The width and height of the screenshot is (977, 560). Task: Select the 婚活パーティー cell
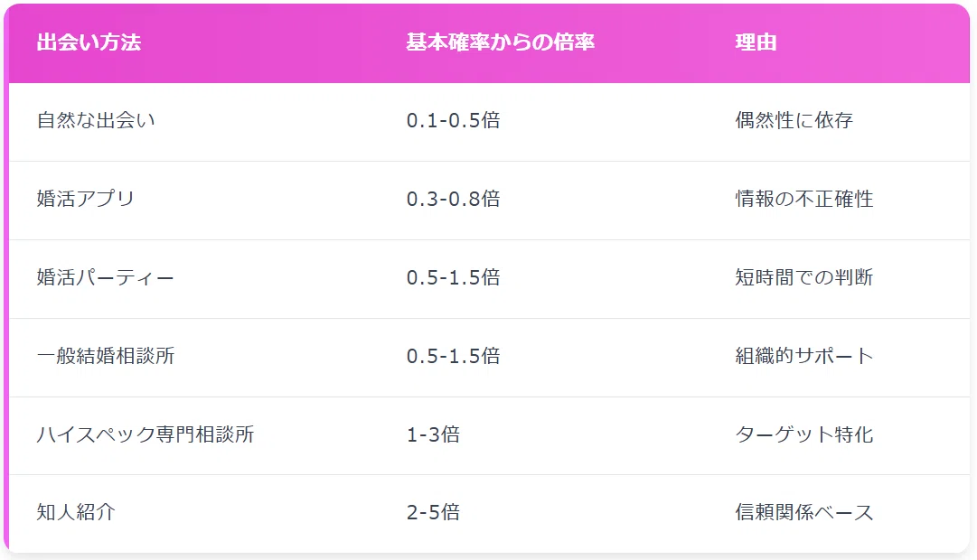coord(106,277)
